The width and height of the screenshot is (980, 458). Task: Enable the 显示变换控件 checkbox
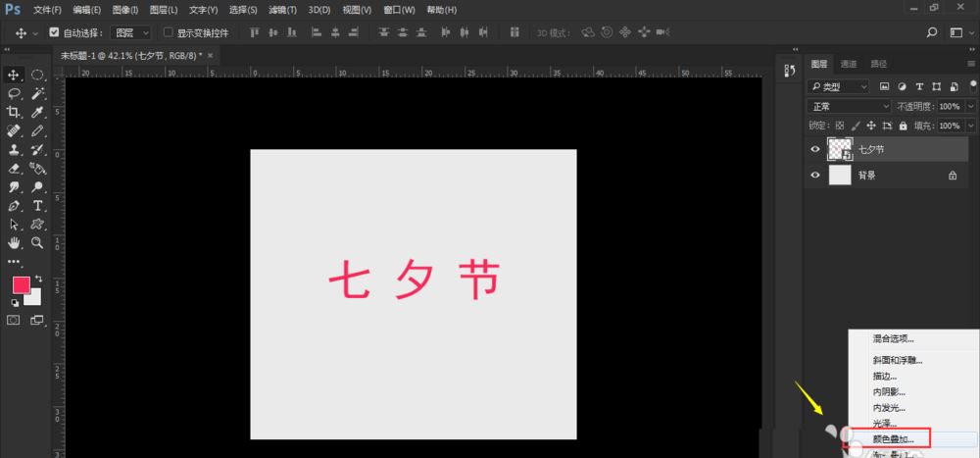click(168, 32)
